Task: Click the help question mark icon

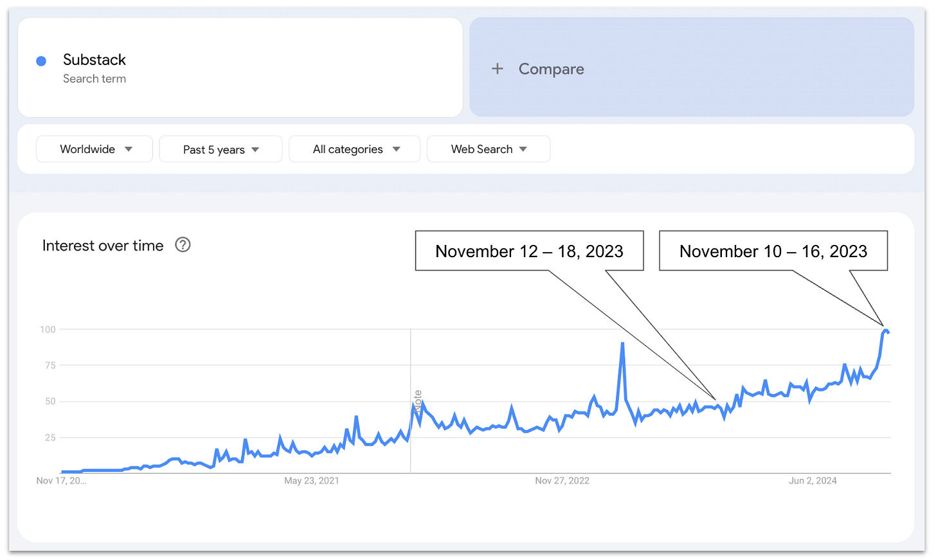Action: (183, 245)
